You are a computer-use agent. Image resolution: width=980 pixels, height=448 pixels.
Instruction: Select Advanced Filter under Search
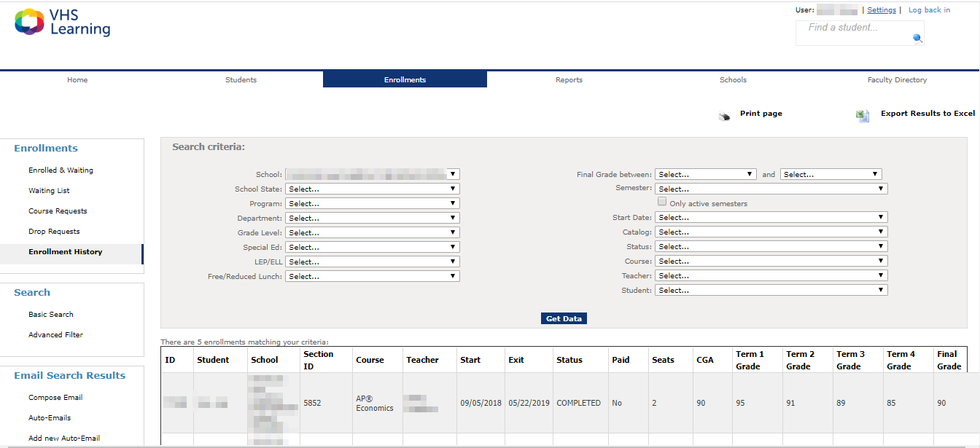[x=55, y=335]
